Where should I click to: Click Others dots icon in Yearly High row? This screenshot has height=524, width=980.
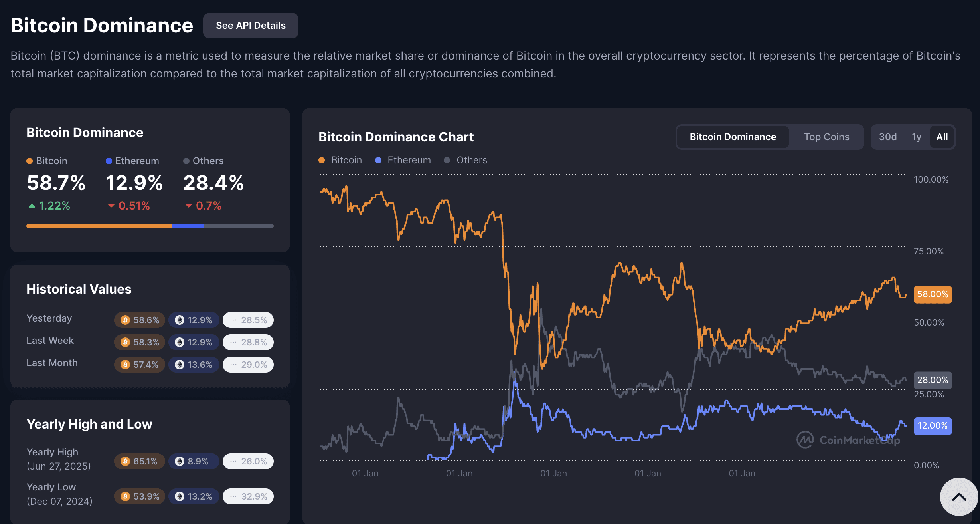coord(233,461)
